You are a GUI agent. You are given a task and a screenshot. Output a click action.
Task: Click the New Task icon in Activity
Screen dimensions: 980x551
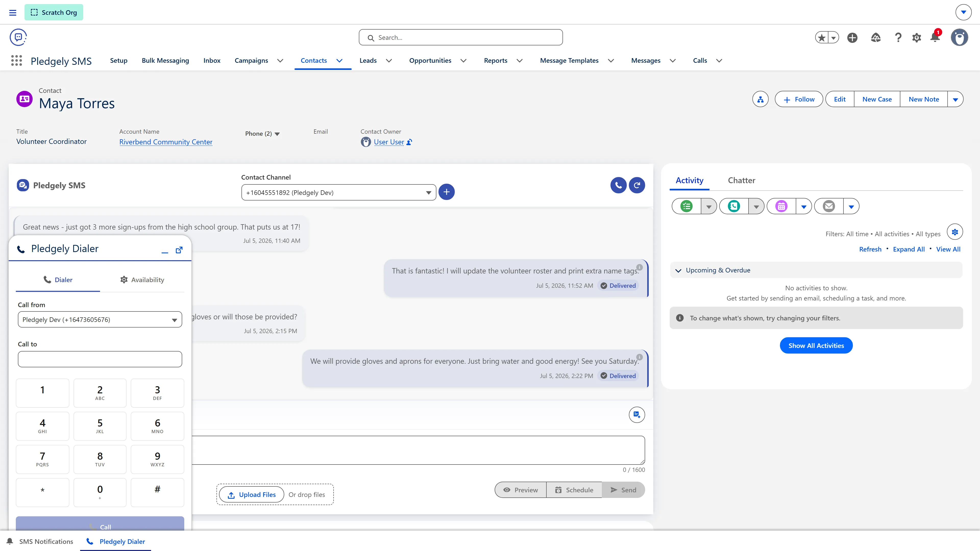tap(686, 206)
